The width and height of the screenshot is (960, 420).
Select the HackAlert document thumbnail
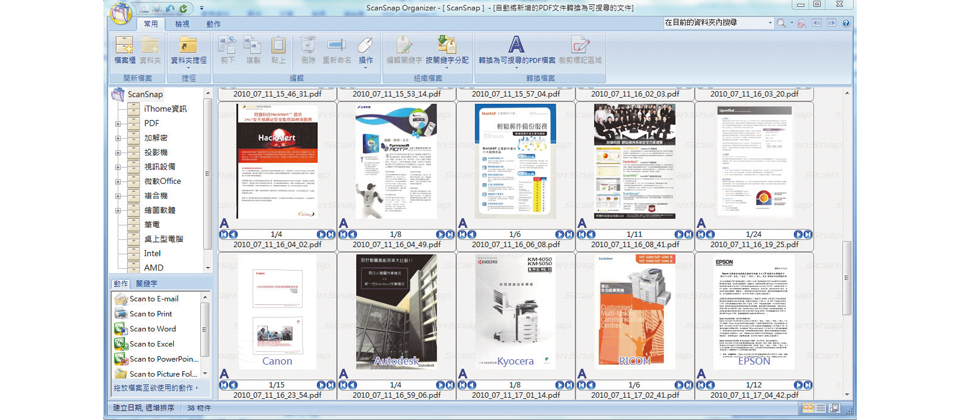pos(277,161)
